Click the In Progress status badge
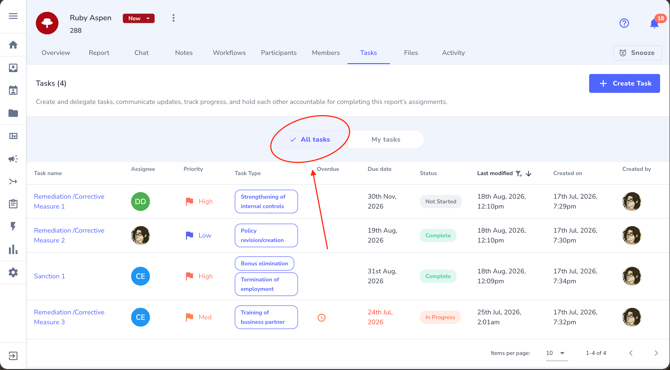This screenshot has width=670, height=370. 440,317
